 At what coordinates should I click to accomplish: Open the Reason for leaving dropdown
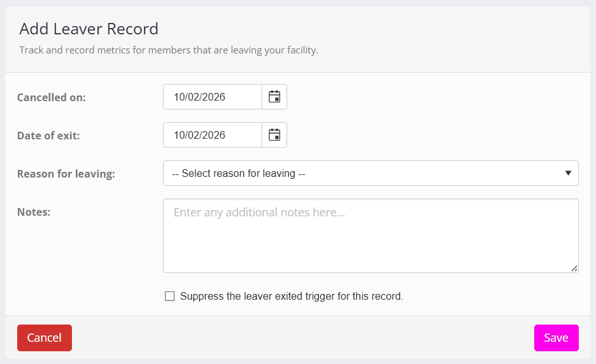pos(370,173)
